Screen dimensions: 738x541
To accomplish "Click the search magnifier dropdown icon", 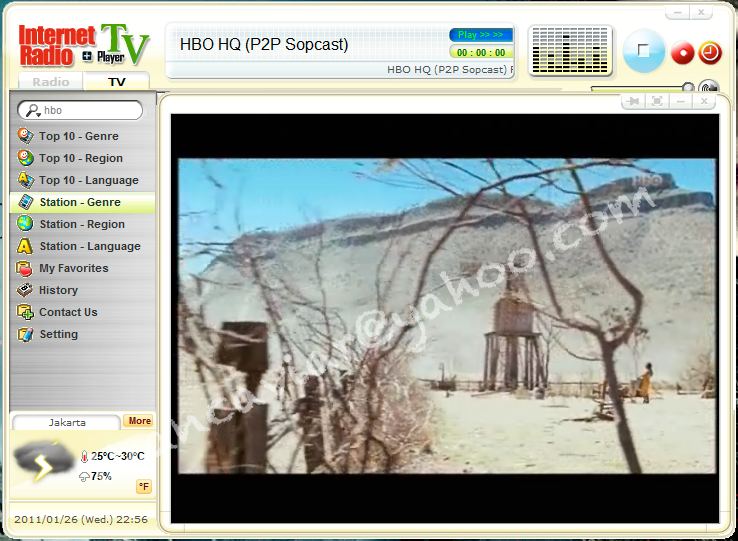I will tap(32, 111).
